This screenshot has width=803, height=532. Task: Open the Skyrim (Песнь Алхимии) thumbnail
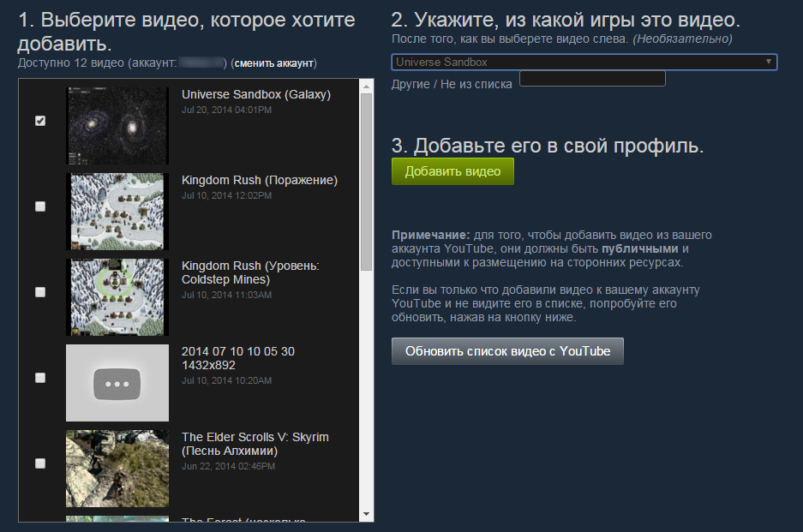click(117, 469)
